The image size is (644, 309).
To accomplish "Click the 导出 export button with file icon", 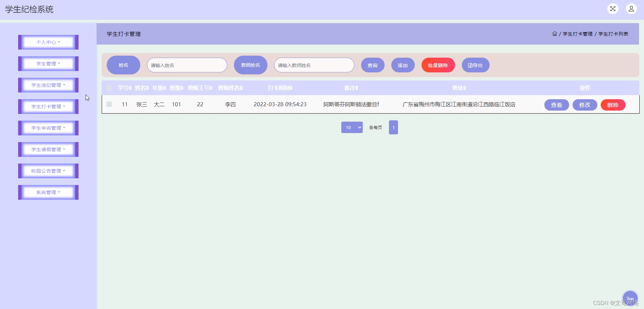I will [475, 65].
